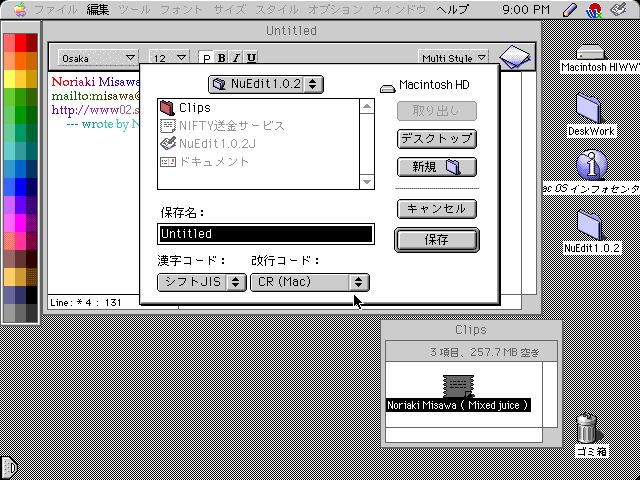This screenshot has height=480, width=640.
Task: Click the デスクトップ (Desktop) button
Action: pos(437,139)
